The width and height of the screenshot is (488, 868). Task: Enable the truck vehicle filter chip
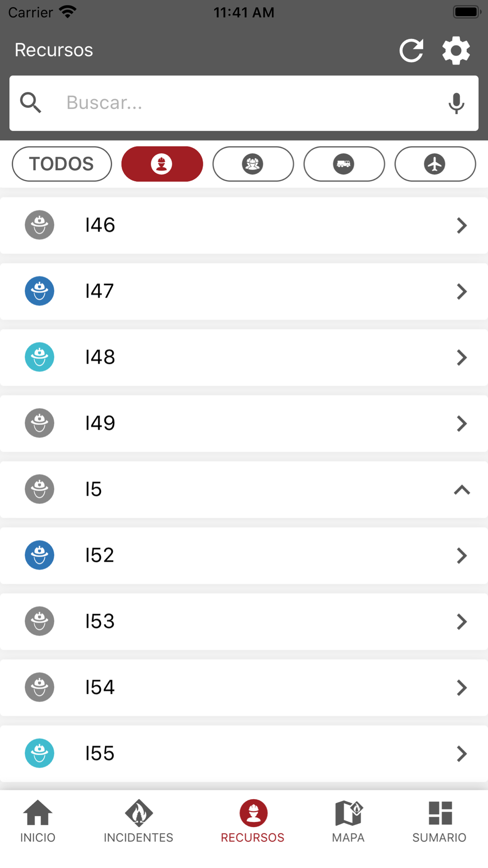pos(344,164)
